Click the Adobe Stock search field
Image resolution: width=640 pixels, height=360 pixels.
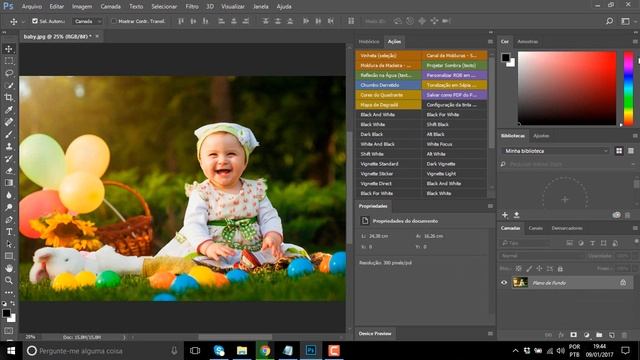568,164
